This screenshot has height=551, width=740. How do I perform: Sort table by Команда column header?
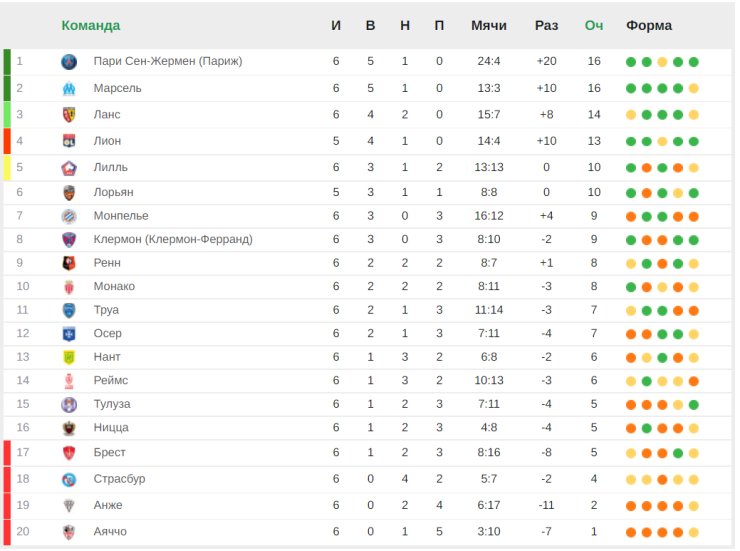[91, 25]
